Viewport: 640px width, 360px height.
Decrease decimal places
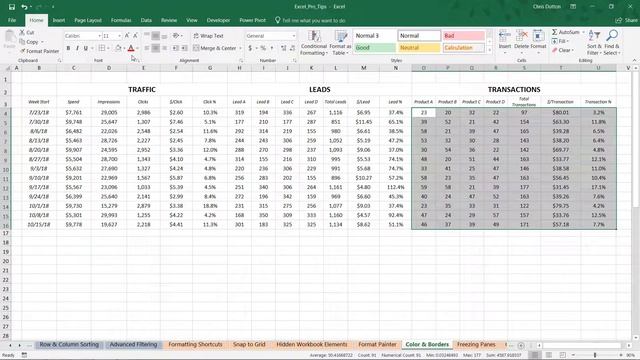point(293,48)
